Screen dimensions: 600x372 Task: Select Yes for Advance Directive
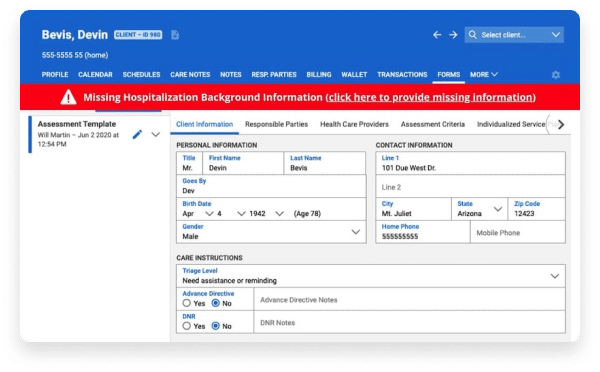(186, 303)
